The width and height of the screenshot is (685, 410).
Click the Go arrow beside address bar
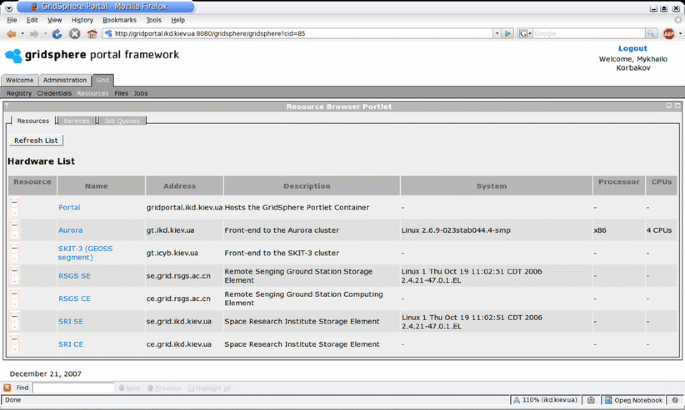pos(508,34)
